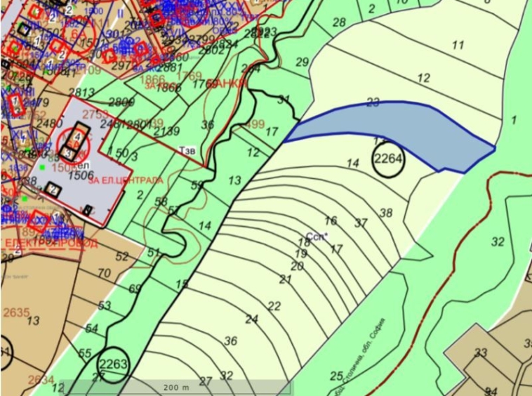
Task: Click the brown 2635 label
Action: pos(16,312)
